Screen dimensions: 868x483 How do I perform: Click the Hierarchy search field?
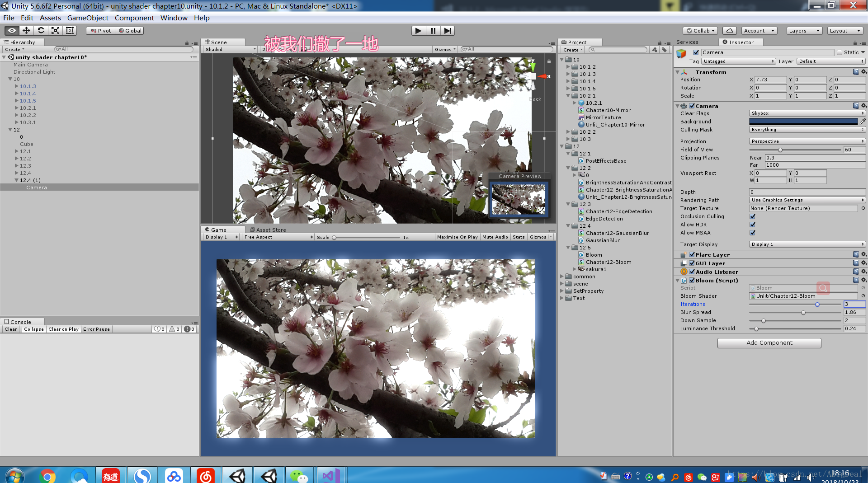(124, 49)
